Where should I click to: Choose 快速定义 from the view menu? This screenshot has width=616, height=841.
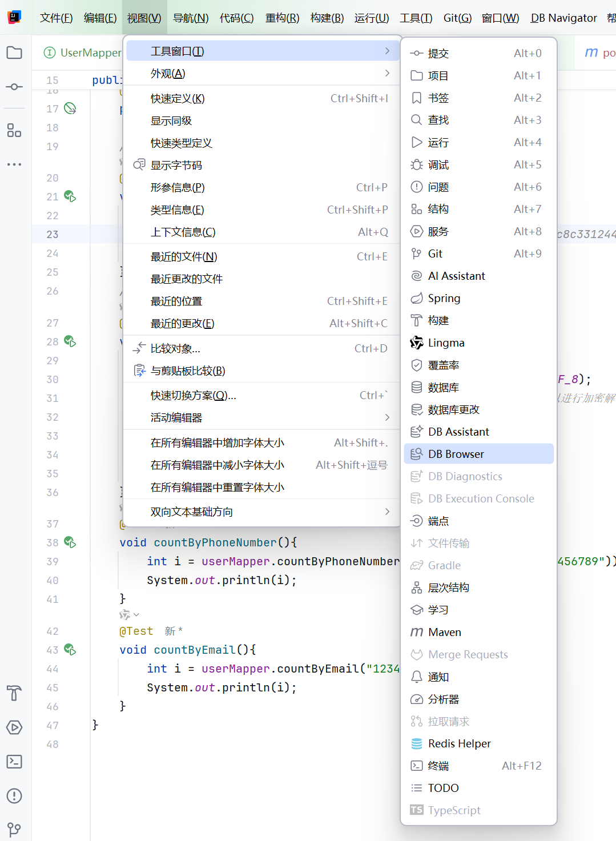[x=262, y=98]
